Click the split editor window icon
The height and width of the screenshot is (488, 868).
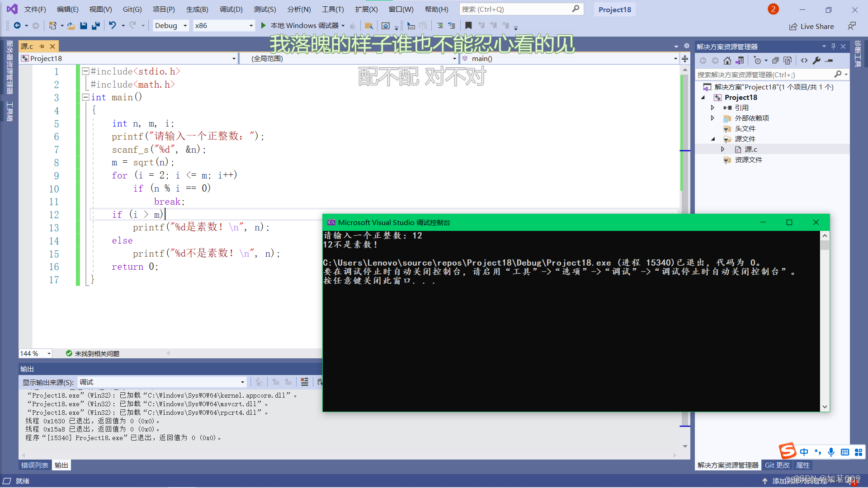(685, 59)
